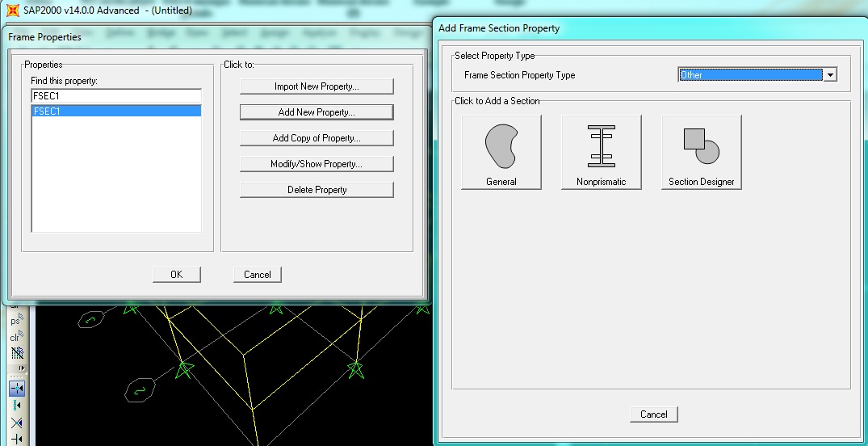Image resolution: width=868 pixels, height=446 pixels.
Task: Open Frame Section Property Type dropdown arrow
Action: click(830, 75)
